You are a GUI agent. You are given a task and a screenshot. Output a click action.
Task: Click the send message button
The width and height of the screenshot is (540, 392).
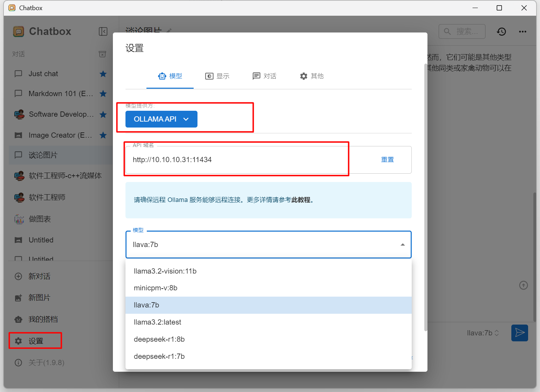pyautogui.click(x=519, y=333)
